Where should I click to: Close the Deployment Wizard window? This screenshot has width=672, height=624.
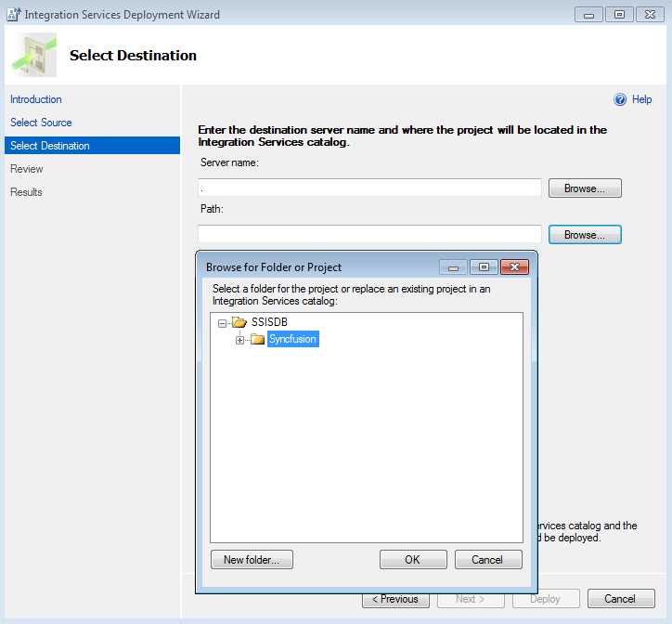[x=650, y=15]
